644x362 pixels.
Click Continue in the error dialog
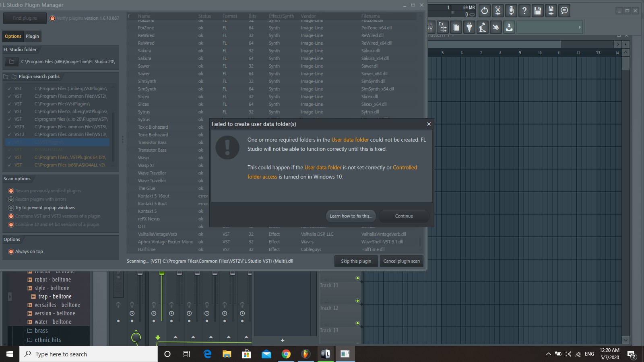coord(404,216)
